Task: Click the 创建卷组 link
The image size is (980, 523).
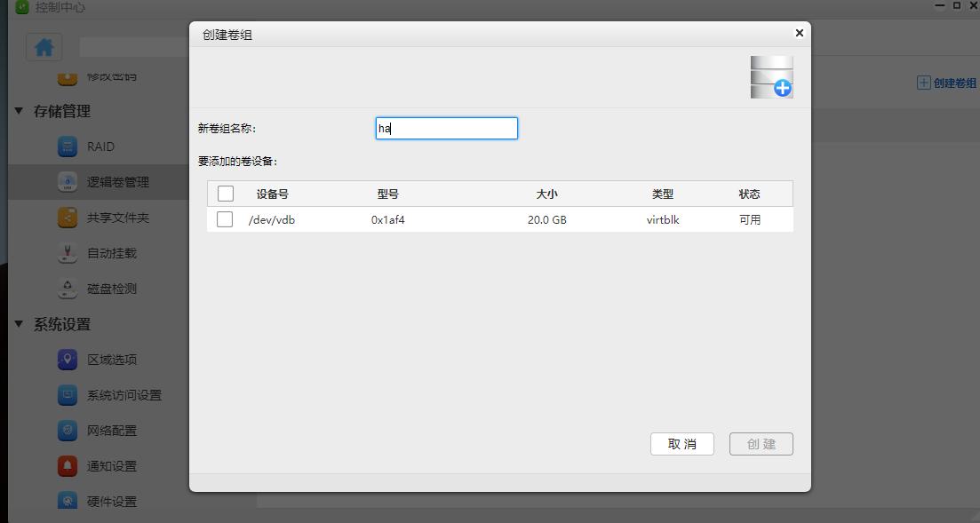Action: pos(944,82)
